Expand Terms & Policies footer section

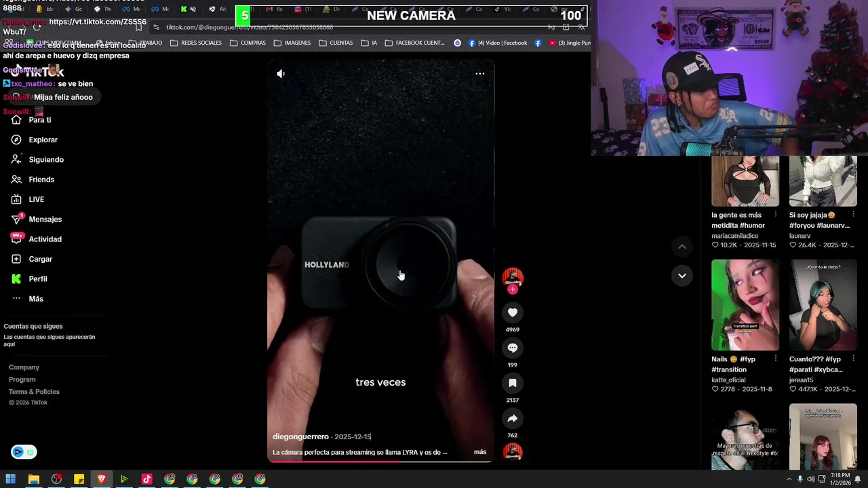click(34, 392)
